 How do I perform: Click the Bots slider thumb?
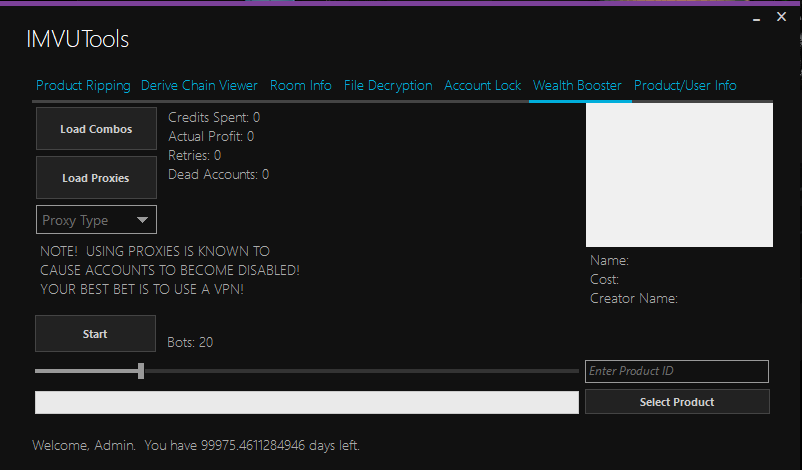coord(141,371)
